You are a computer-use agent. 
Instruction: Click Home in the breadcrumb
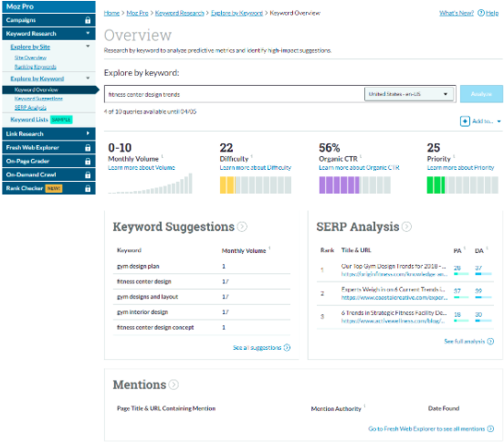click(111, 13)
